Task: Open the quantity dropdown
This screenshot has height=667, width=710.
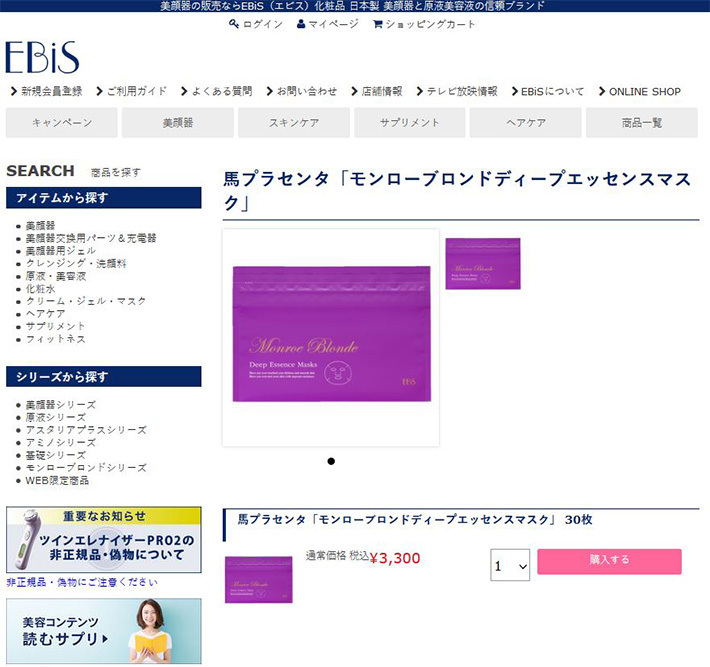Action: tap(510, 565)
